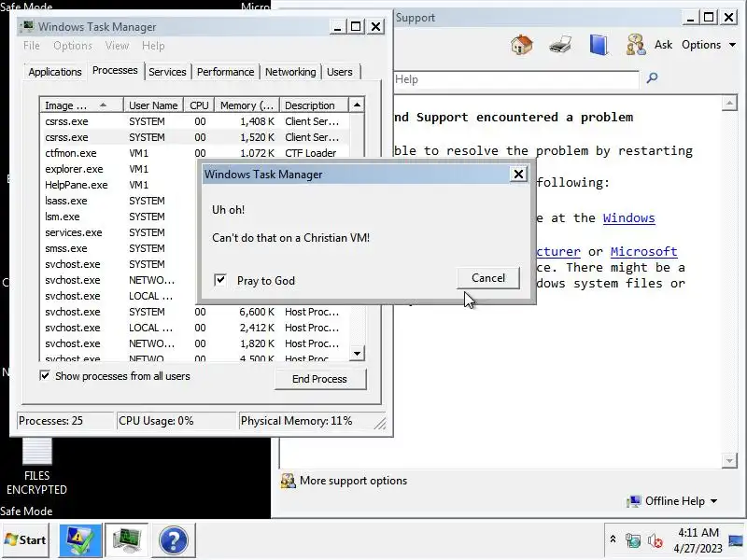The image size is (747, 560).
Task: Open the Options menu in Task Manager
Action: pos(73,46)
